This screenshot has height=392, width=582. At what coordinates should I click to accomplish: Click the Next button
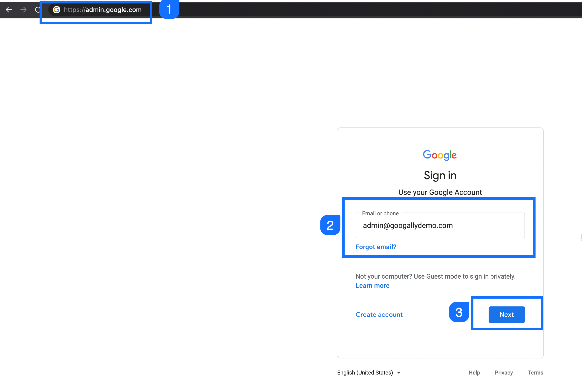(507, 314)
